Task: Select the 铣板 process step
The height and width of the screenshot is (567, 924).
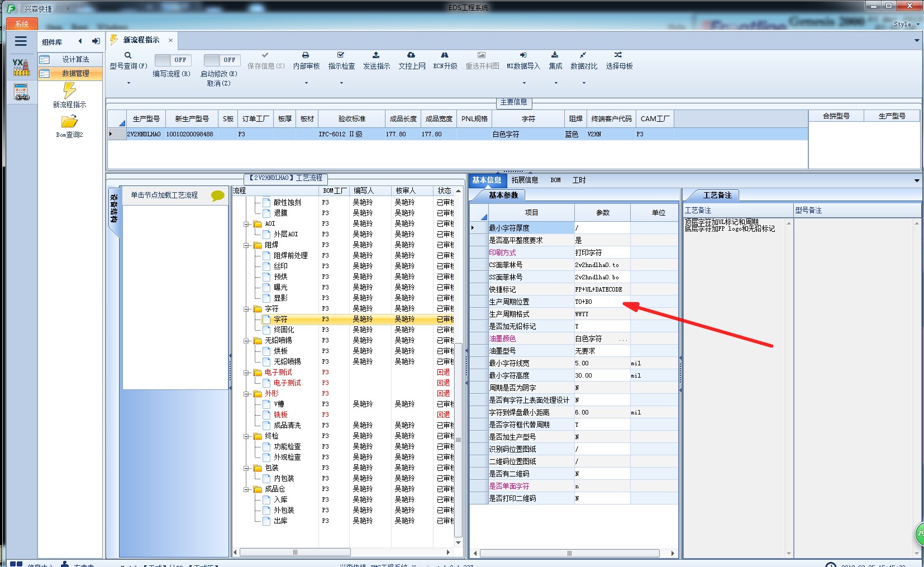Action: tap(280, 414)
